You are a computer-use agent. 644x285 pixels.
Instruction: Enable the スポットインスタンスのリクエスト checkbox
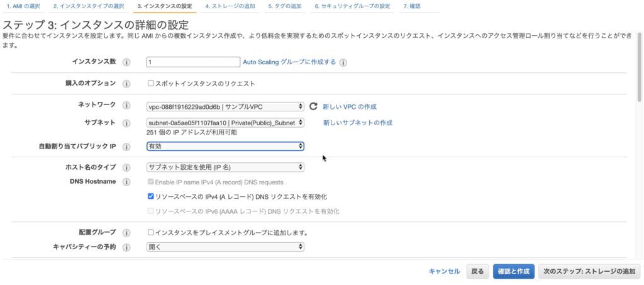point(151,84)
